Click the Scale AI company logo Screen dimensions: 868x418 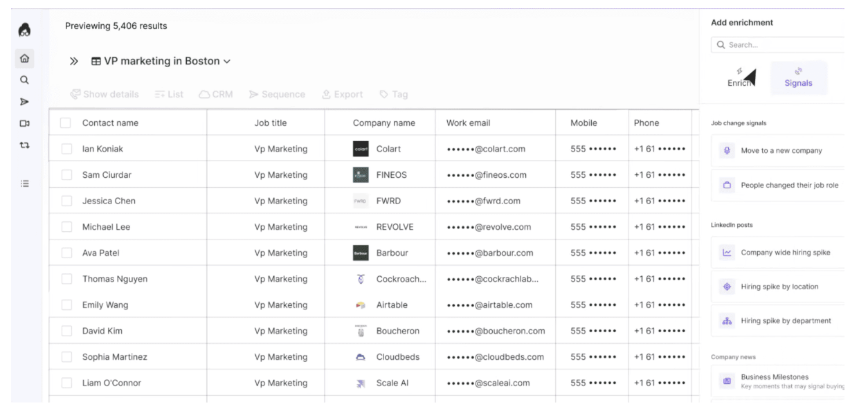click(361, 383)
